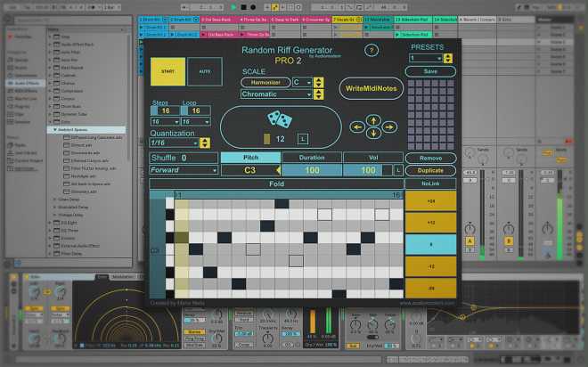Toggle the yellow START button
Image resolution: width=588 pixels, height=367 pixels.
(167, 71)
